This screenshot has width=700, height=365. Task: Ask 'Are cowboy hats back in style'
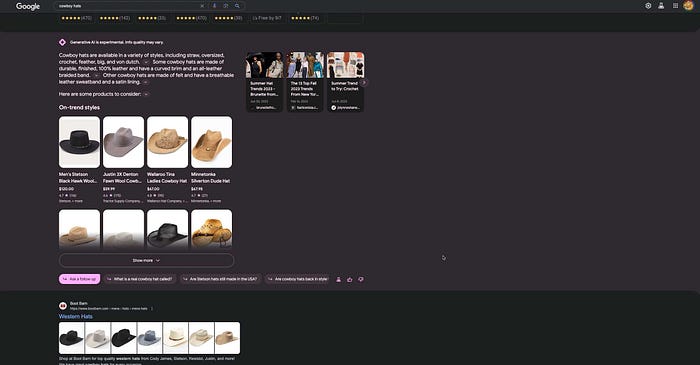pos(298,279)
